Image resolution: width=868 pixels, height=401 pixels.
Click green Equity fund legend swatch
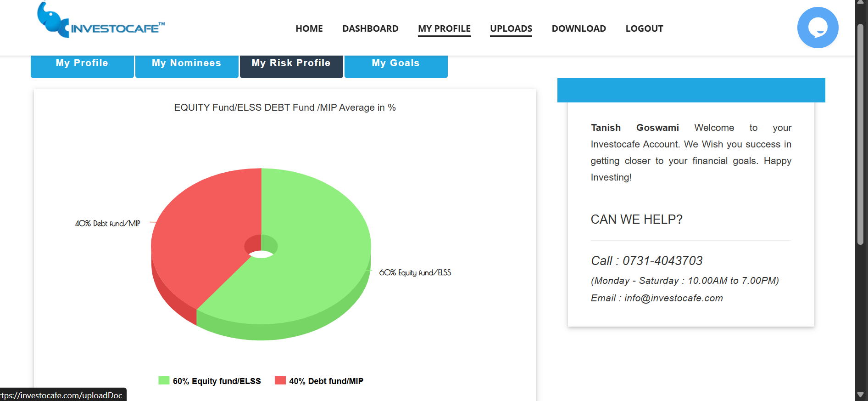(x=164, y=380)
